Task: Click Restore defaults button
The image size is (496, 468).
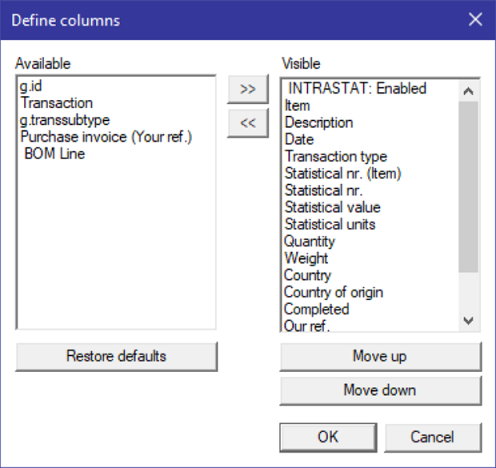Action: pos(116,356)
